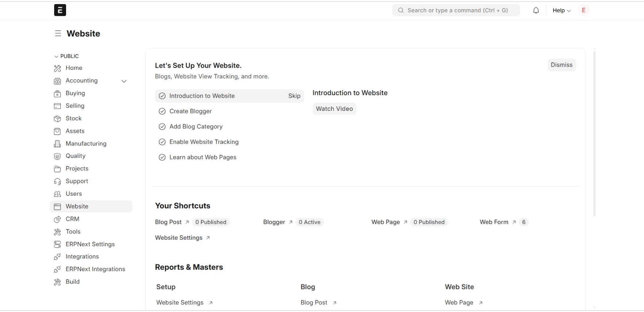Click the vertical page scrollbar
The image size is (644, 312).
pos(594,134)
